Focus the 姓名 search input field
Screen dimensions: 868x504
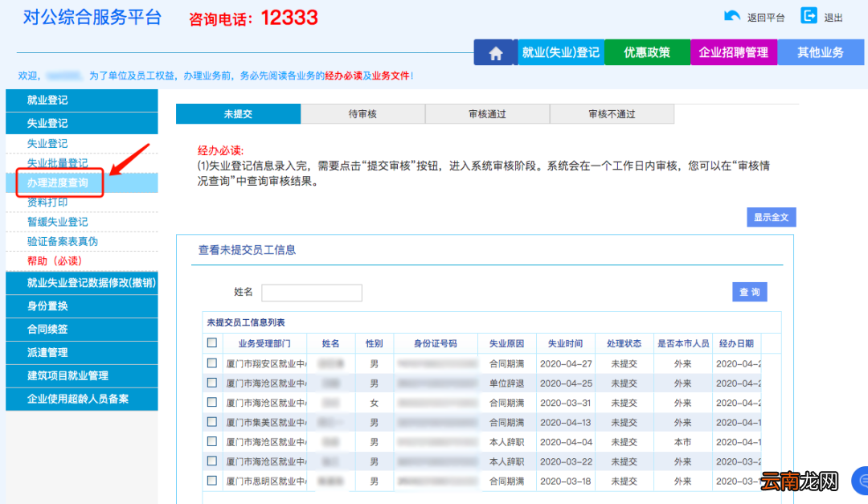[312, 293]
